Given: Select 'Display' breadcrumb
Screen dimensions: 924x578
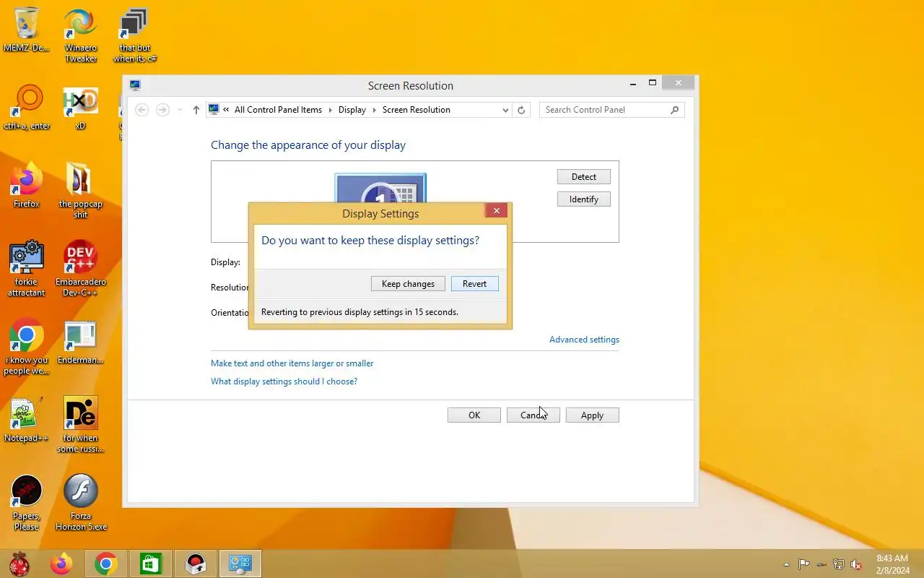Looking at the screenshot, I should tap(352, 110).
